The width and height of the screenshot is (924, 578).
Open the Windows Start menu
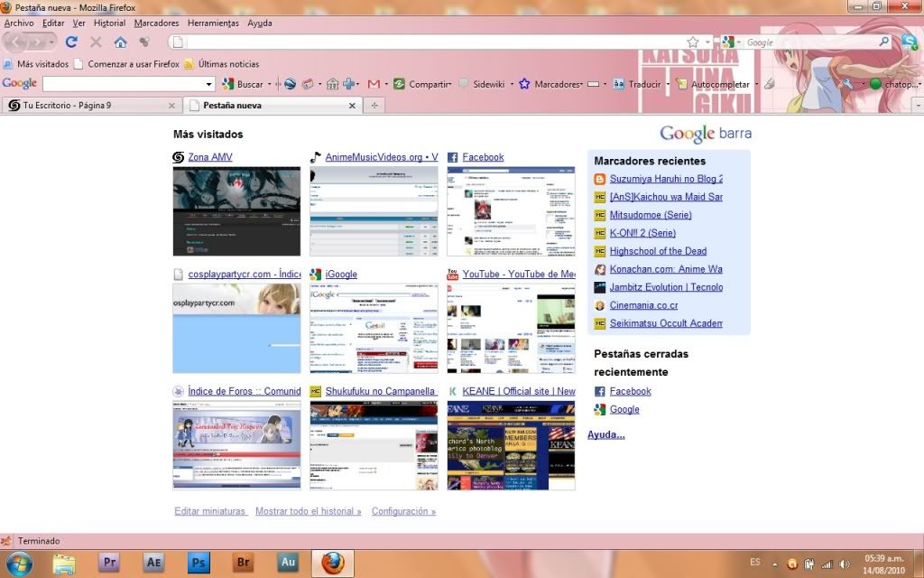click(x=20, y=564)
